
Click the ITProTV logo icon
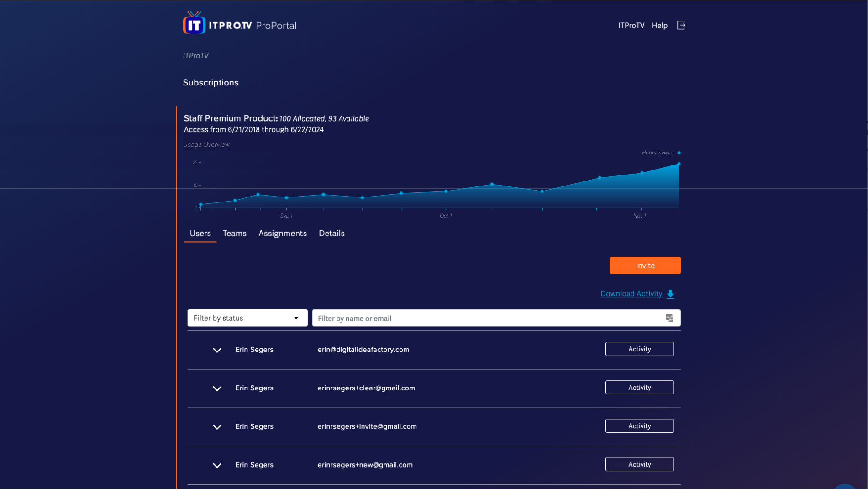pyautogui.click(x=194, y=23)
